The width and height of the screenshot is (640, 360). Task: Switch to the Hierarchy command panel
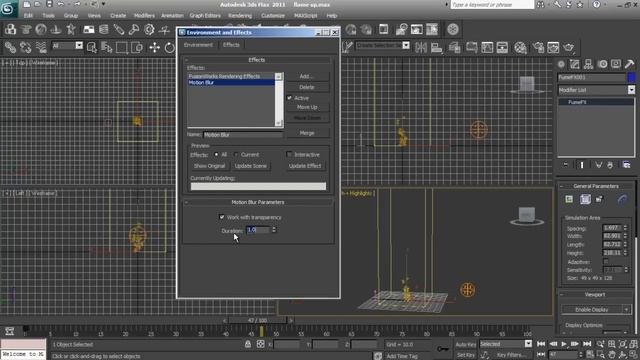point(588,64)
